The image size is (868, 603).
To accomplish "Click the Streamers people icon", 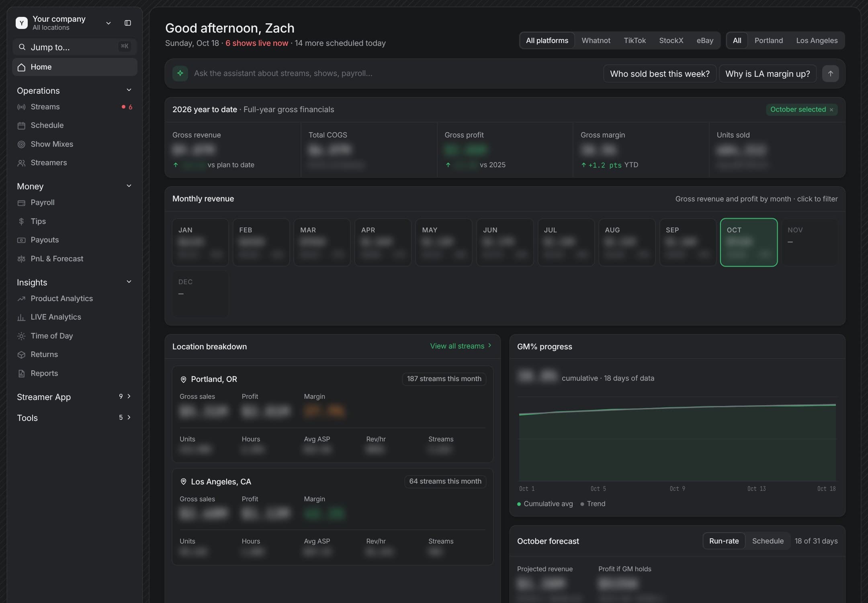I will (x=21, y=163).
